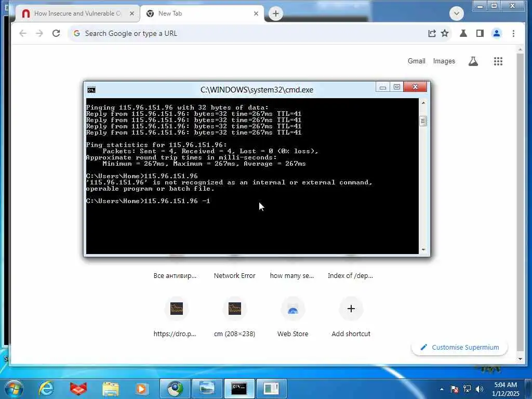Launch Internet Explorer from the taskbar
The image size is (532, 399).
(x=46, y=389)
